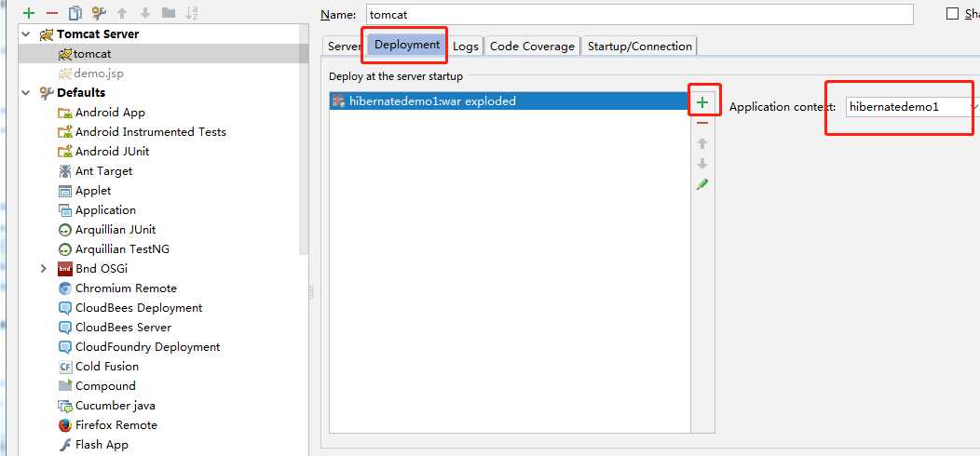This screenshot has height=456, width=980.
Task: Click the Ant Target icon
Action: 65,171
